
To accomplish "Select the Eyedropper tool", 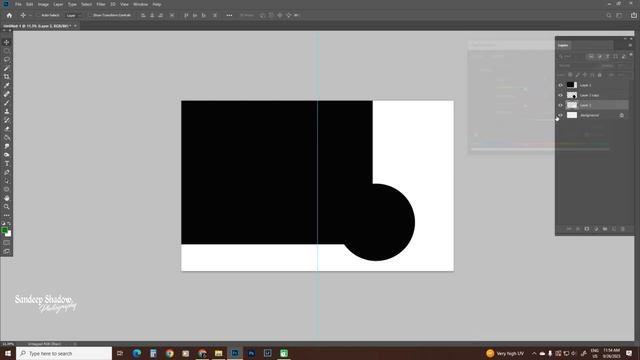I will coord(7,85).
